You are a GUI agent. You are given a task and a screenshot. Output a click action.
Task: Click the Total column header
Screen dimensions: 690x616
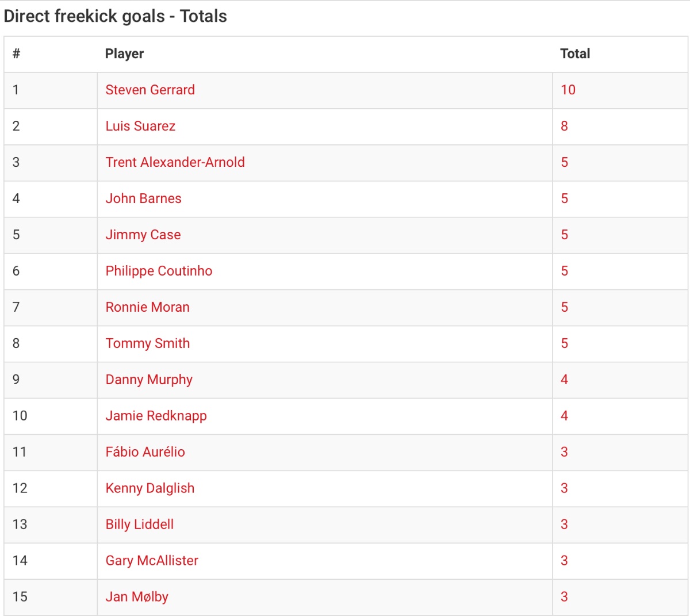(575, 53)
